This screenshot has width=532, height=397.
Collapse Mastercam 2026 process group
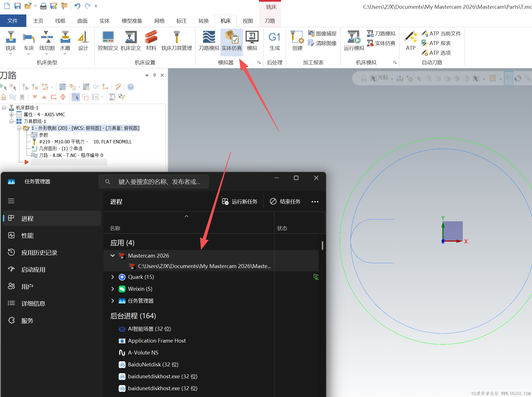pyautogui.click(x=112, y=256)
